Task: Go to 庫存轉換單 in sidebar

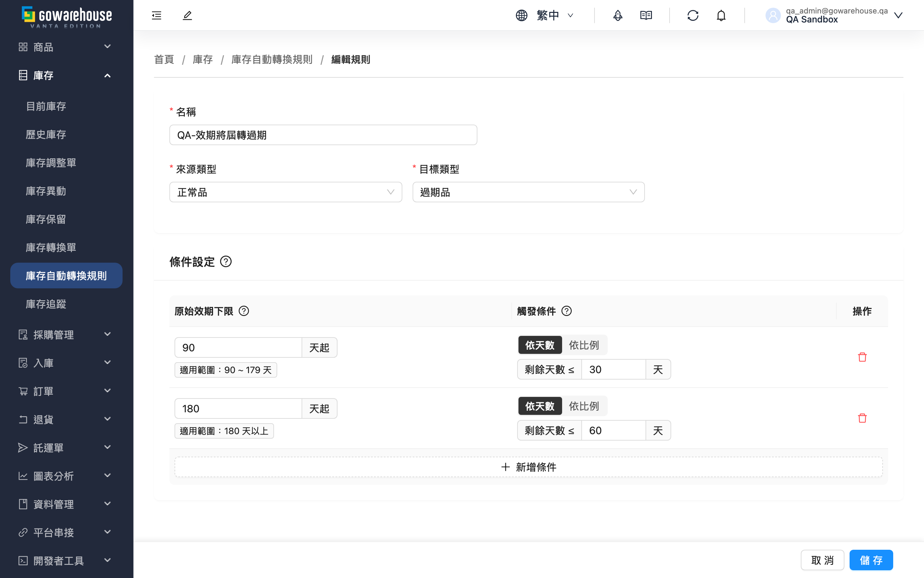Action: pos(51,247)
